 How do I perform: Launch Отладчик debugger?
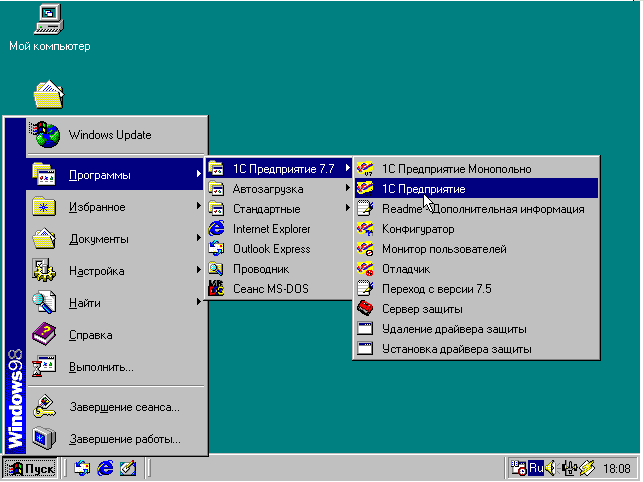[x=477, y=269]
